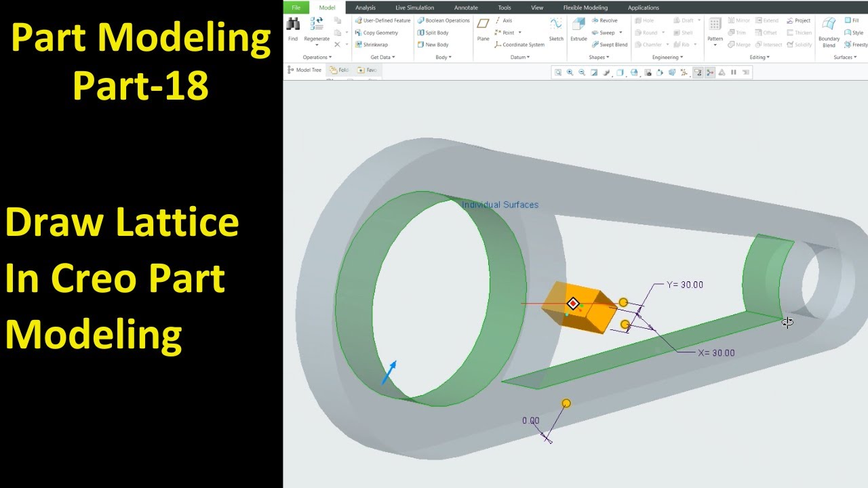The image size is (868, 488).
Task: Select the User-Defined Feature command
Action: tap(382, 20)
